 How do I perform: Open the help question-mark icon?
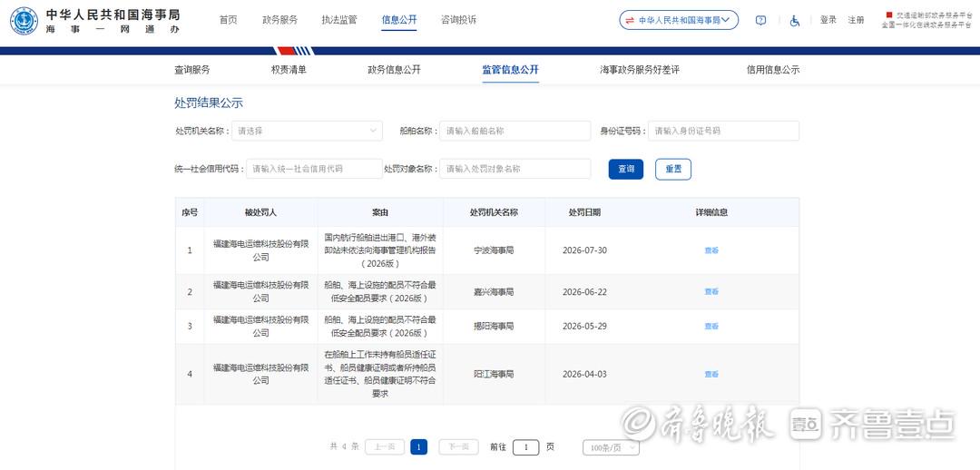[760, 20]
